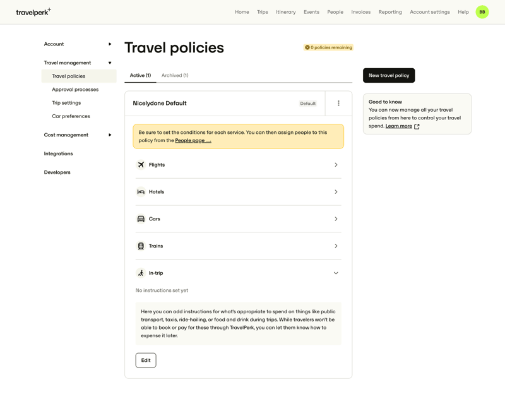Switch to the Archived tab
The image size is (505, 420).
(174, 75)
